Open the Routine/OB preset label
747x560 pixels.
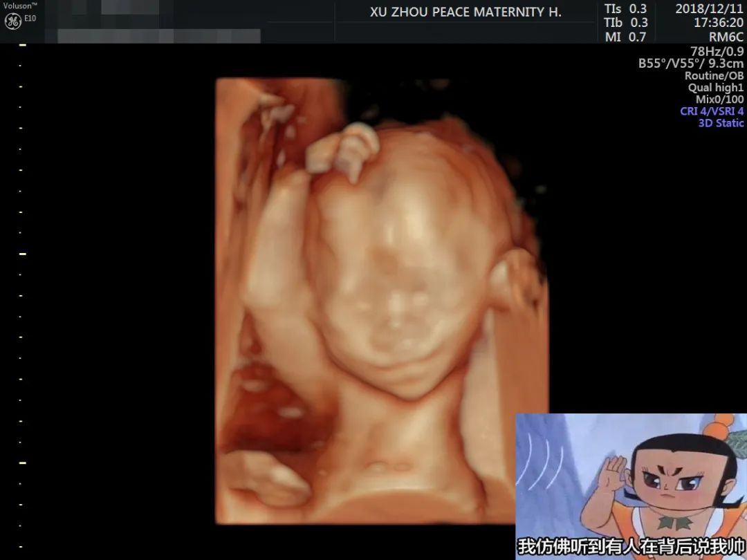(714, 76)
